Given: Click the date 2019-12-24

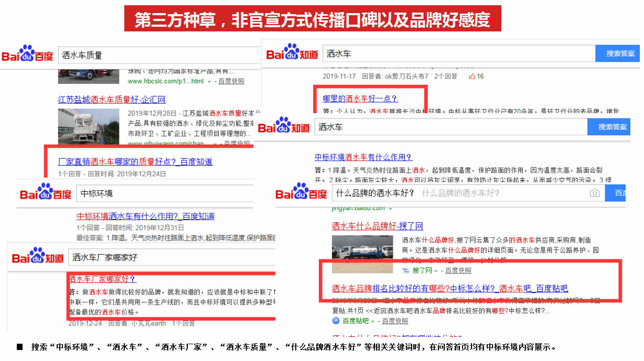Looking at the screenshot, I should (85, 323).
